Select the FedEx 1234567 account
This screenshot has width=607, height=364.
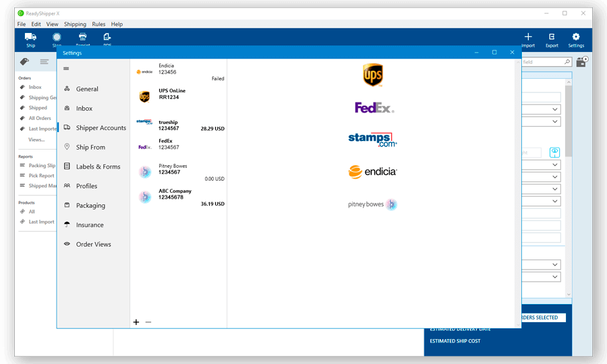tap(179, 145)
